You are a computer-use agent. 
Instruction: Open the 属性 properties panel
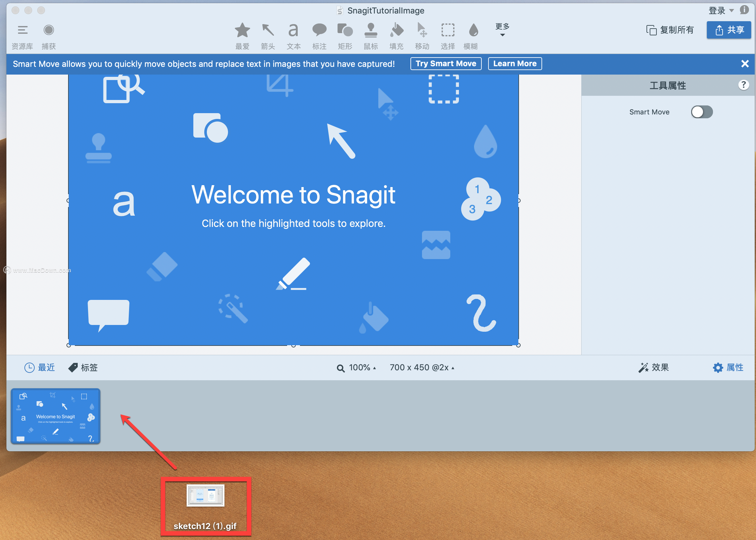728,367
